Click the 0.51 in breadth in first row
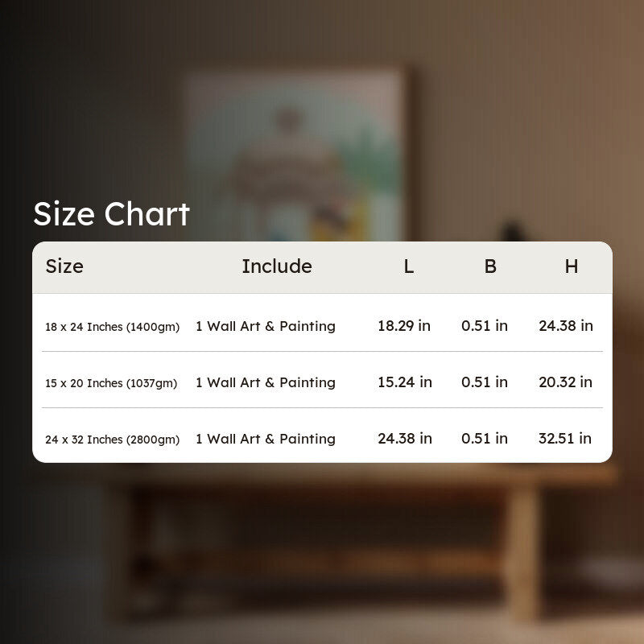 [485, 326]
